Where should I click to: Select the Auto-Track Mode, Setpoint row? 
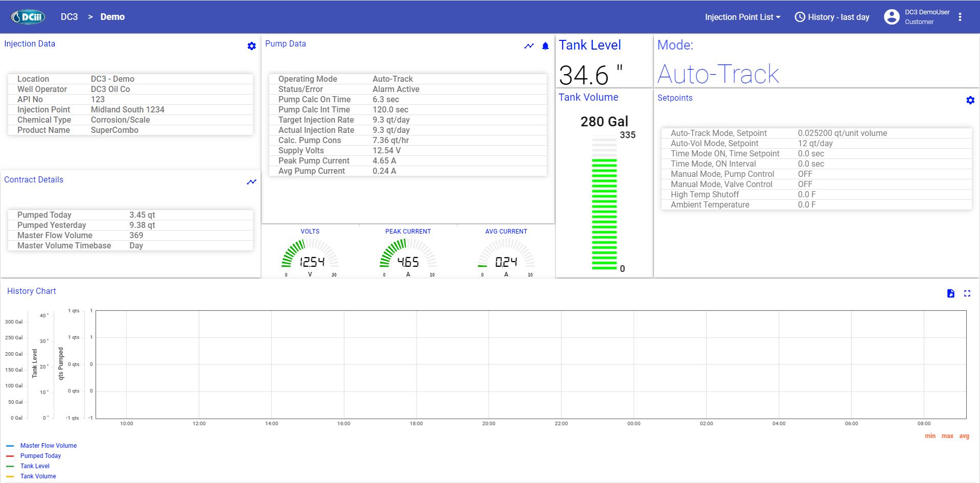(816, 133)
